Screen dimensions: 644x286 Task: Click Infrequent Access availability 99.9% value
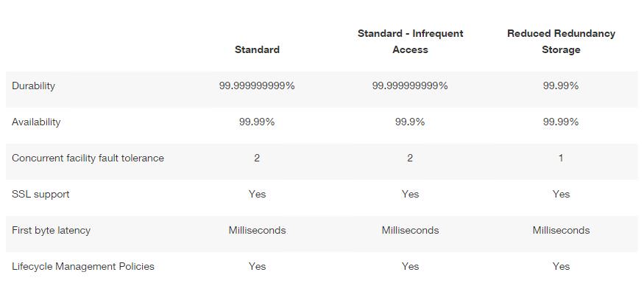tap(410, 122)
